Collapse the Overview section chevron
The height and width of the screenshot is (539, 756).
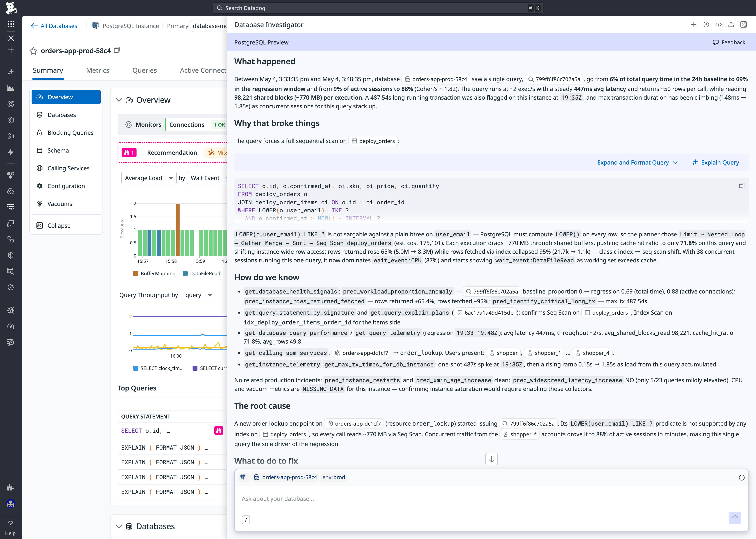point(119,100)
